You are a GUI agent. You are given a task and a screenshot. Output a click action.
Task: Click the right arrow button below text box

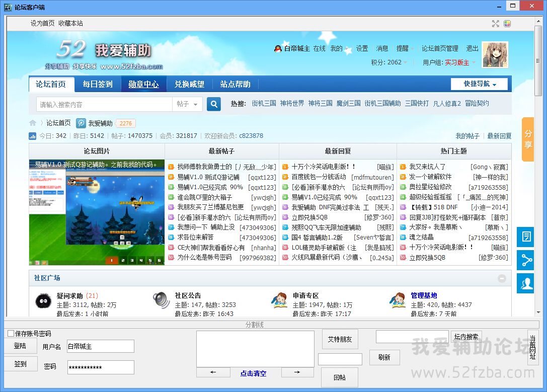click(297, 372)
